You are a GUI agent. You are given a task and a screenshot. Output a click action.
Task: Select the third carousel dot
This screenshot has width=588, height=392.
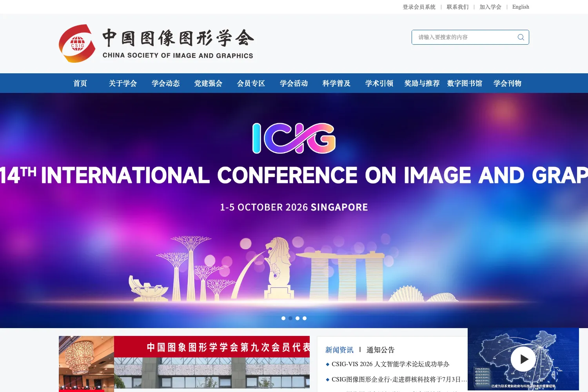coord(298,318)
